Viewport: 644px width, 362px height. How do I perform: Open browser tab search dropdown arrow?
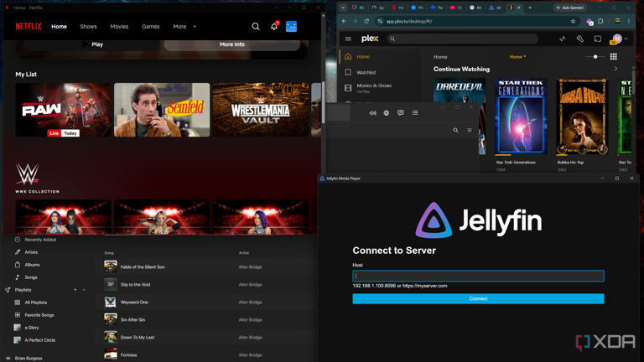pos(343,8)
